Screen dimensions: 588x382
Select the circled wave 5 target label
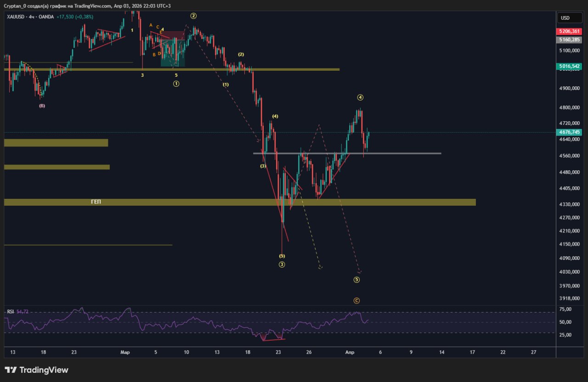tap(357, 280)
